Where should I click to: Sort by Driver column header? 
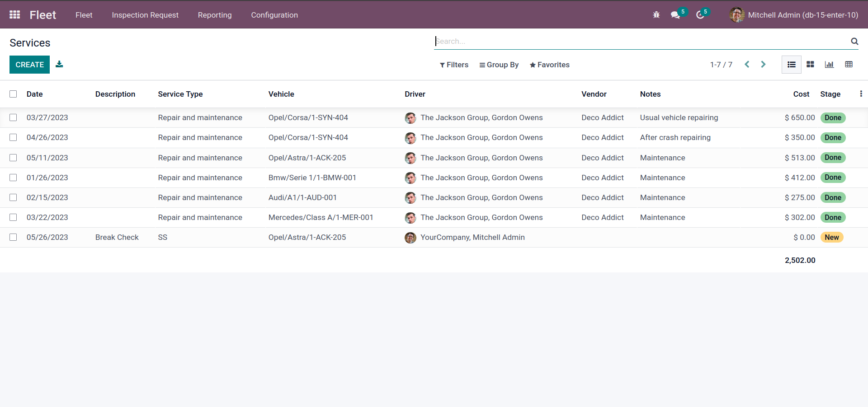[415, 94]
